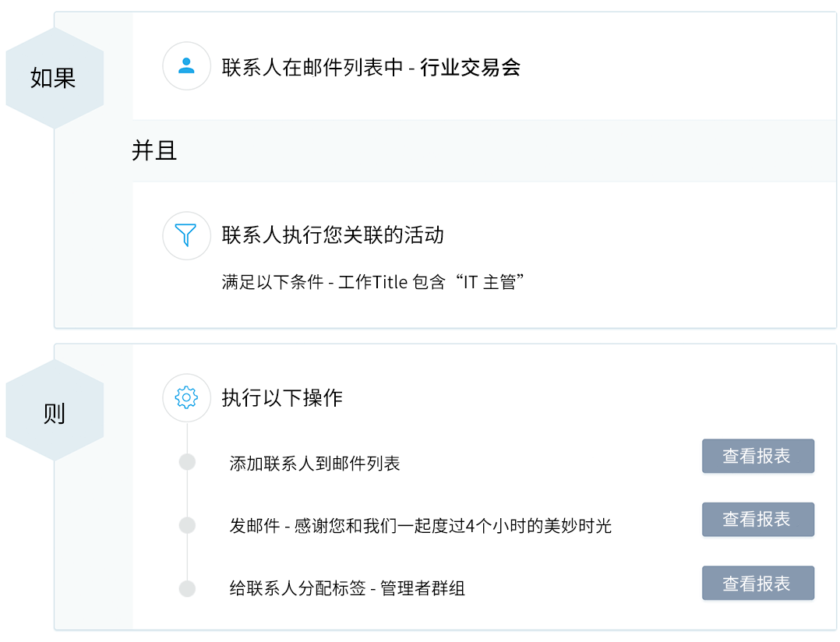This screenshot has height=642, width=840.
Task: Click action text 给联系人分配标签 - 管理者群组
Action: [348, 588]
